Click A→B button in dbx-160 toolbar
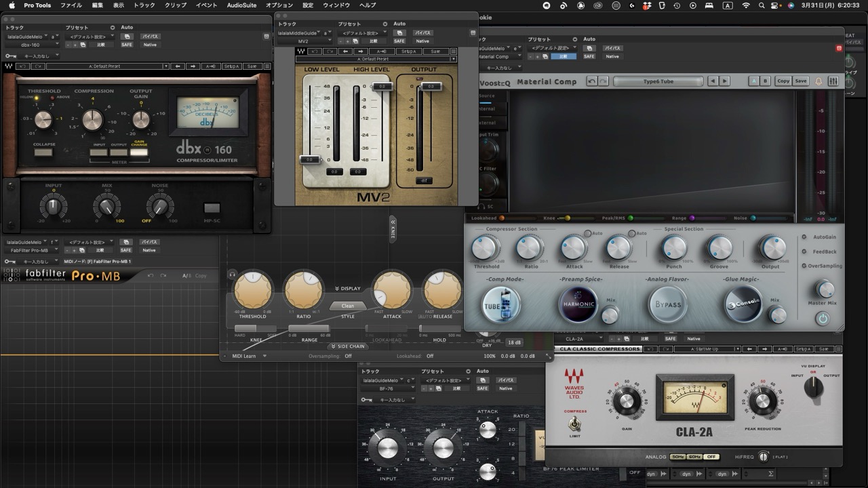The image size is (868, 488). pyautogui.click(x=211, y=66)
